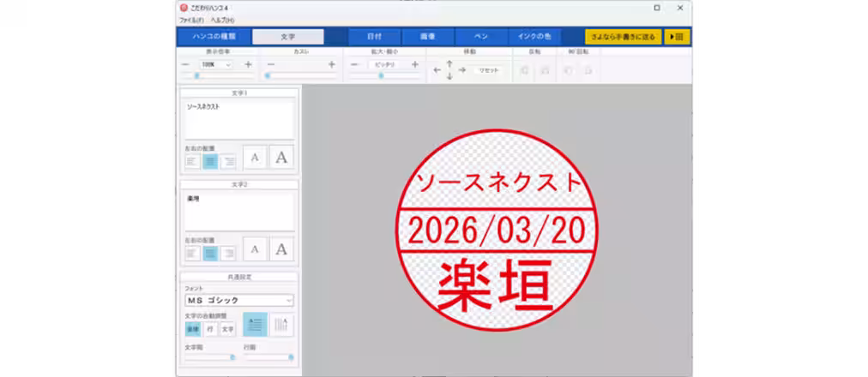The width and height of the screenshot is (868, 377).
Task: Select the vertical text layout icon
Action: click(x=281, y=325)
